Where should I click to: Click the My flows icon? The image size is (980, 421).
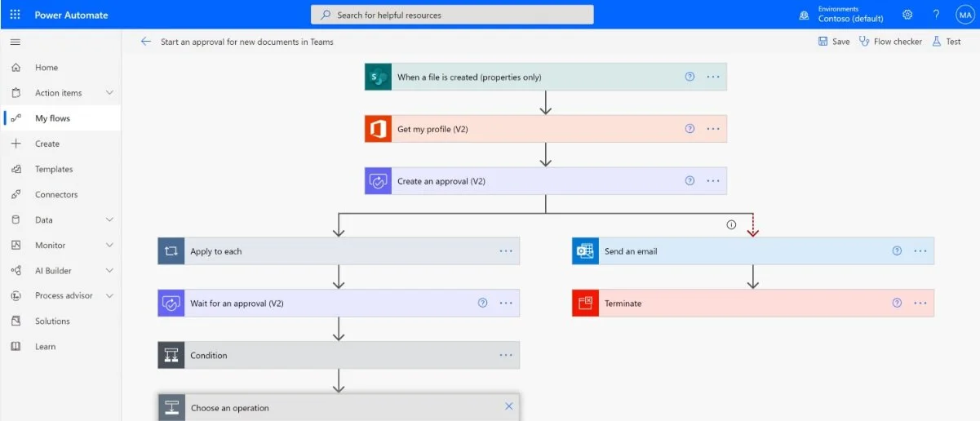click(16, 118)
